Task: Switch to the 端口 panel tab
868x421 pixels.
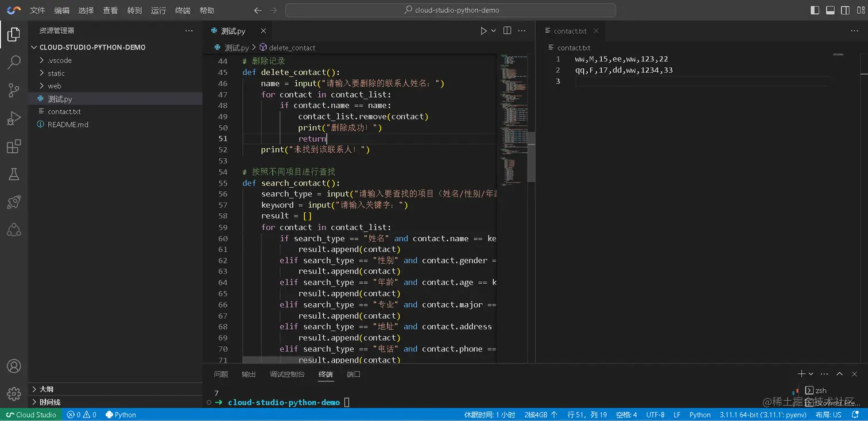Action: point(354,374)
